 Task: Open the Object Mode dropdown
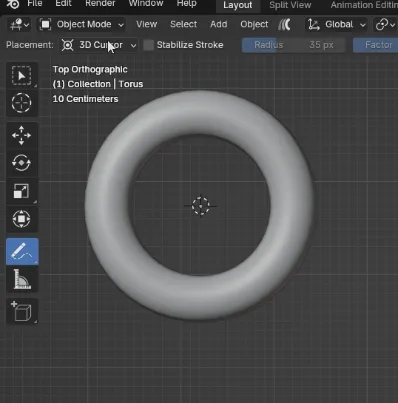pyautogui.click(x=82, y=24)
